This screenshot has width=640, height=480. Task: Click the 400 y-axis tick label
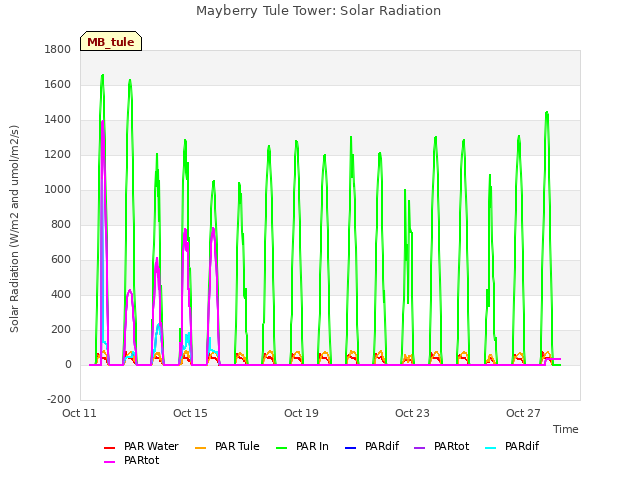pos(61,295)
